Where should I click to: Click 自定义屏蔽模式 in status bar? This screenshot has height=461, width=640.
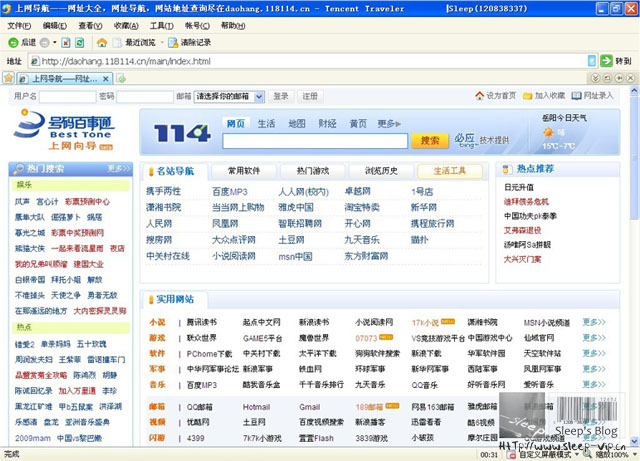tap(544, 454)
